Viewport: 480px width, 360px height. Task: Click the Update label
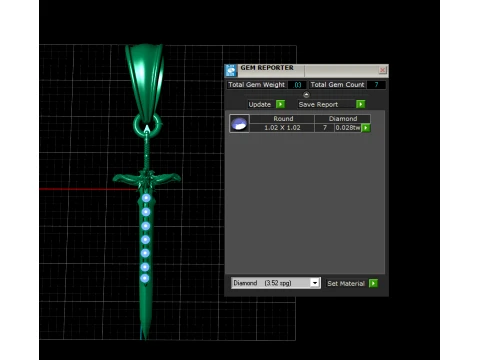260,104
